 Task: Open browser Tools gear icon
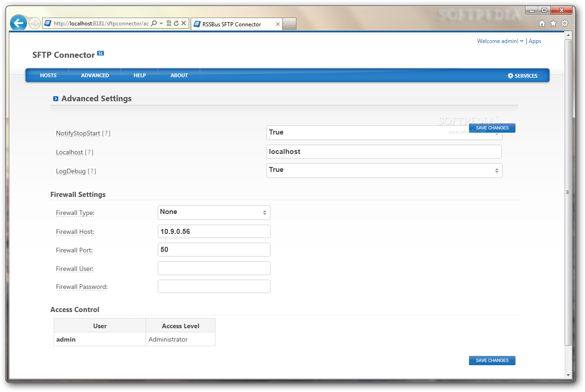point(565,24)
